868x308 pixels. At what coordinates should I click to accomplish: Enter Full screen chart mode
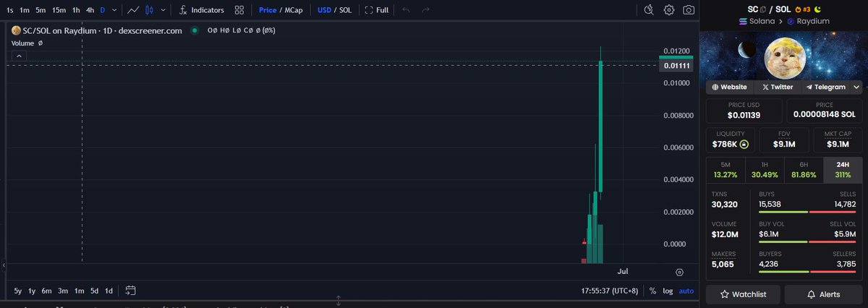pos(377,10)
